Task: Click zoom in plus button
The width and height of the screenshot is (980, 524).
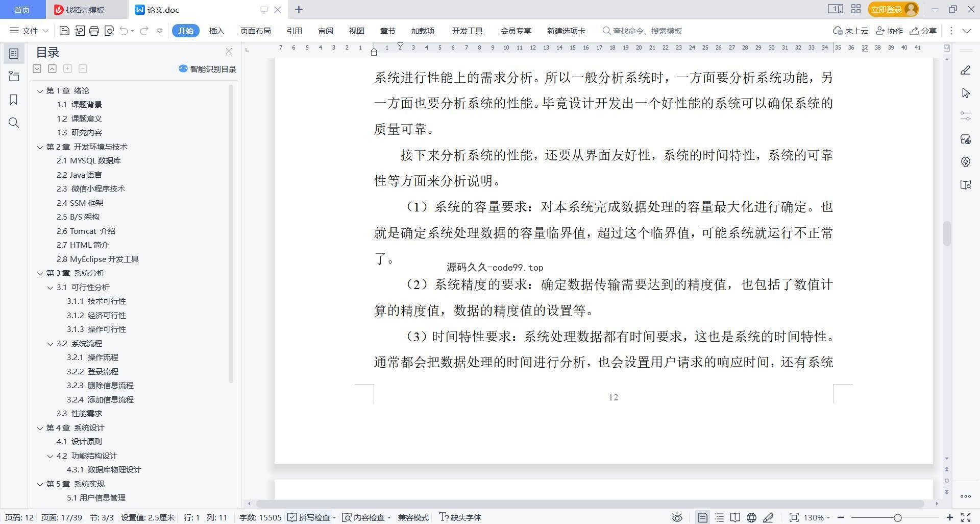Action: [x=949, y=517]
